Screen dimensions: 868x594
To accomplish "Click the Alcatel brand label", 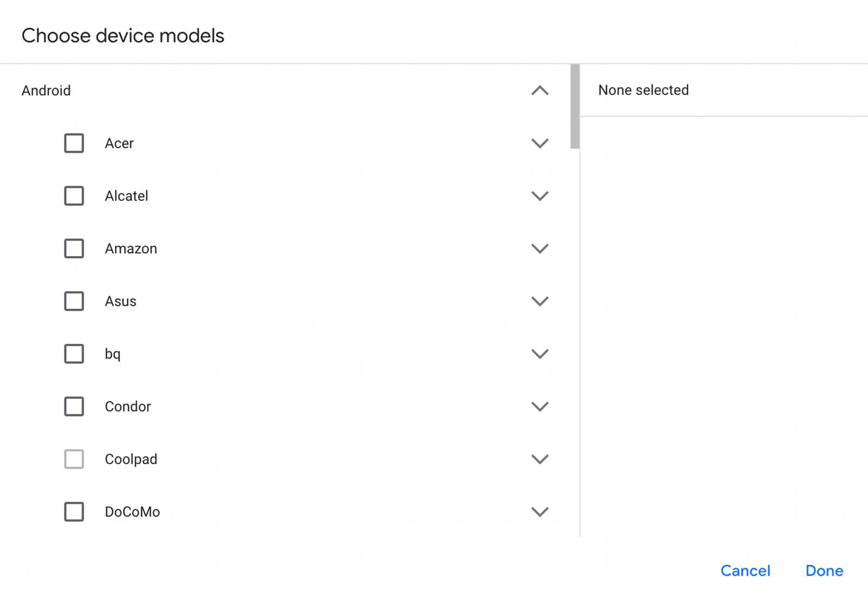I will tap(126, 196).
